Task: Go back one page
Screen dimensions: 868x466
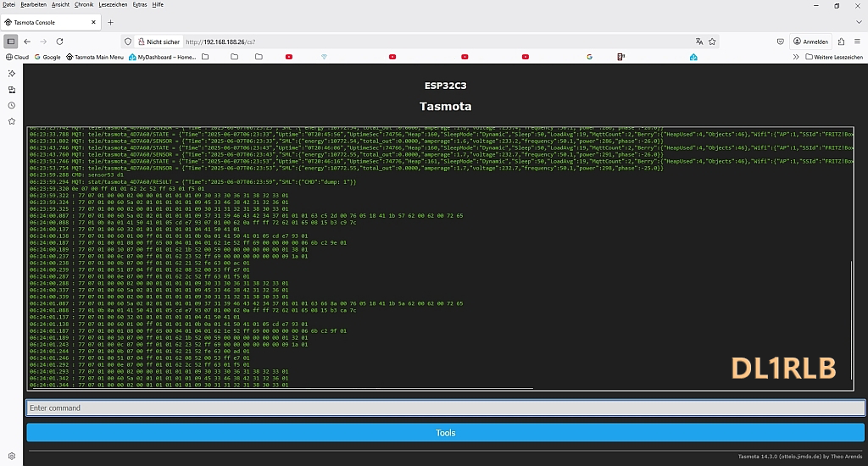Action: [27, 42]
